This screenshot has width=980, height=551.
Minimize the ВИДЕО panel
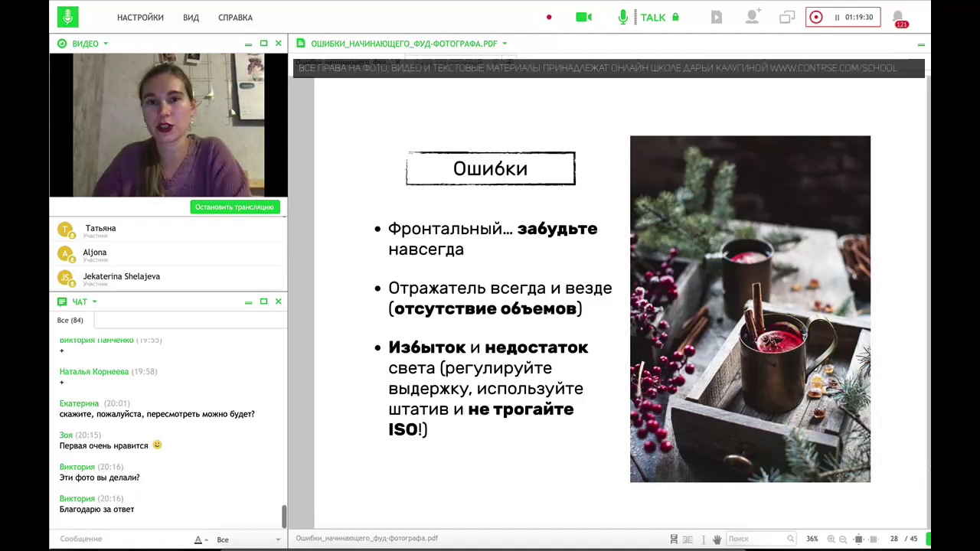[248, 44]
